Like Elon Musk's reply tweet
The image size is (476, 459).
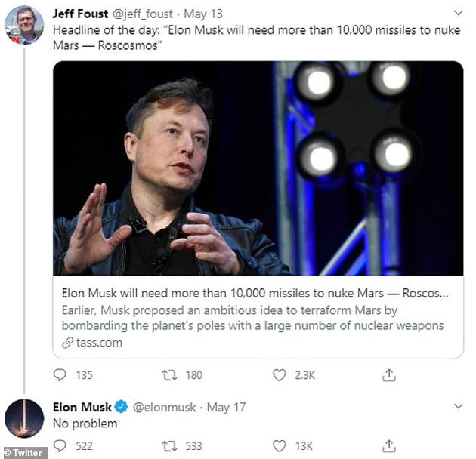pyautogui.click(x=279, y=445)
